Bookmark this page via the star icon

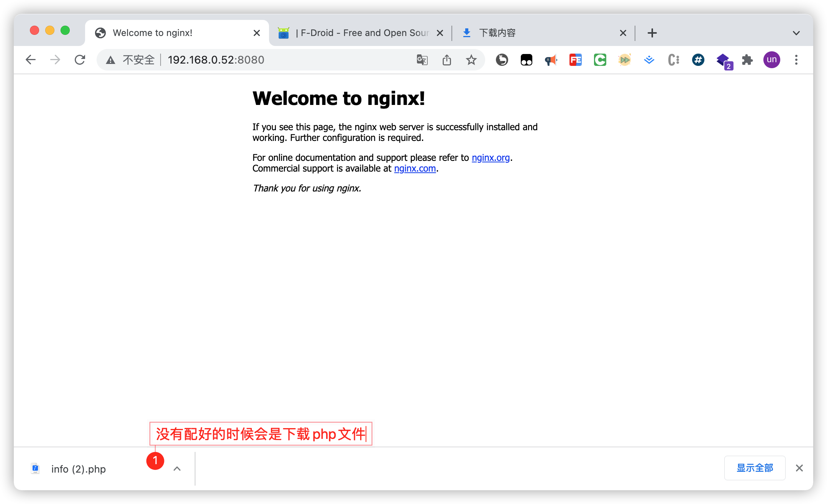471,60
